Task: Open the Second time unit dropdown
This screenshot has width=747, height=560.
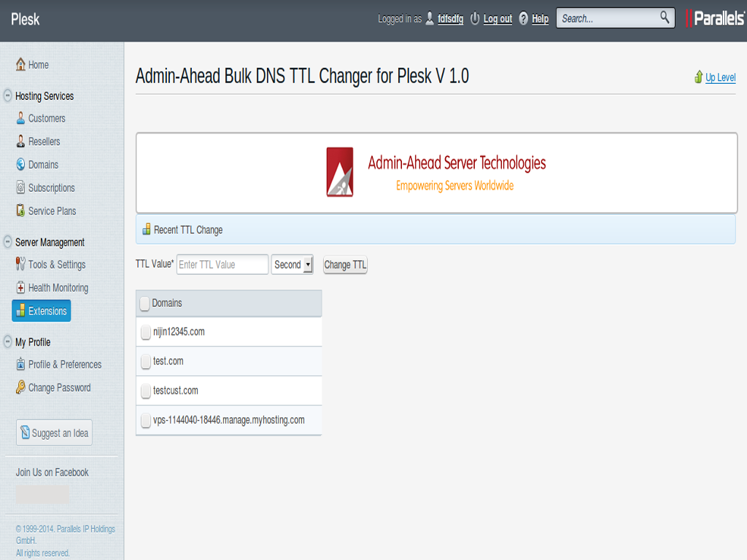Action: [x=292, y=264]
